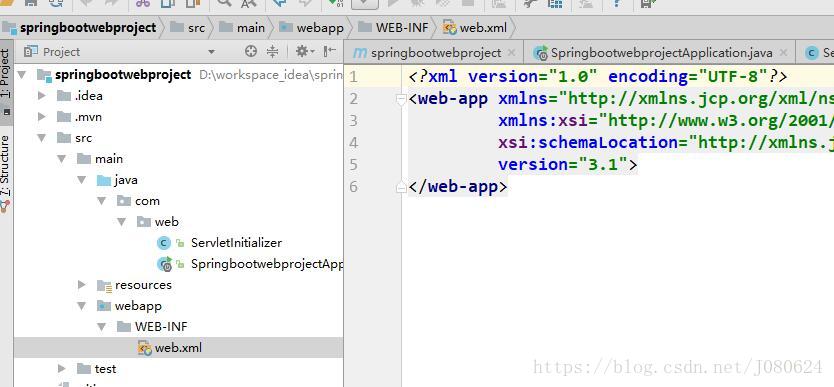834x387 pixels.
Task: Select web.xml in the breadcrumb bar
Action: (x=475, y=28)
